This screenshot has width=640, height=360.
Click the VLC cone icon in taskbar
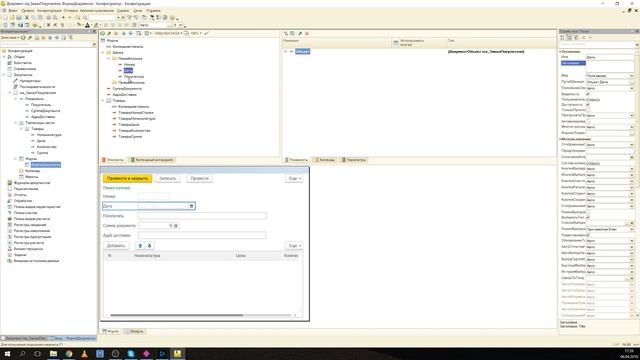pyautogui.click(x=84, y=354)
